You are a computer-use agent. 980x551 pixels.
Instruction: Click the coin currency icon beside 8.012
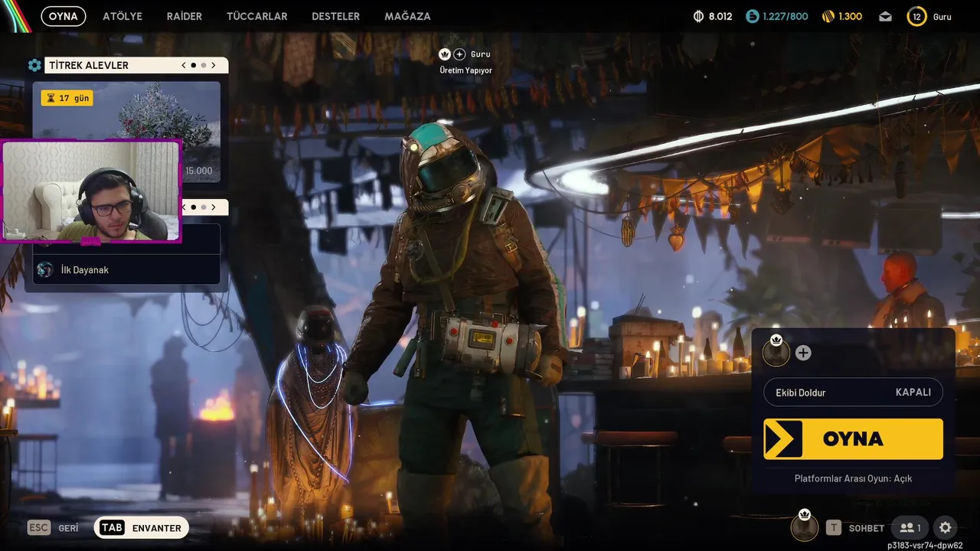point(698,16)
